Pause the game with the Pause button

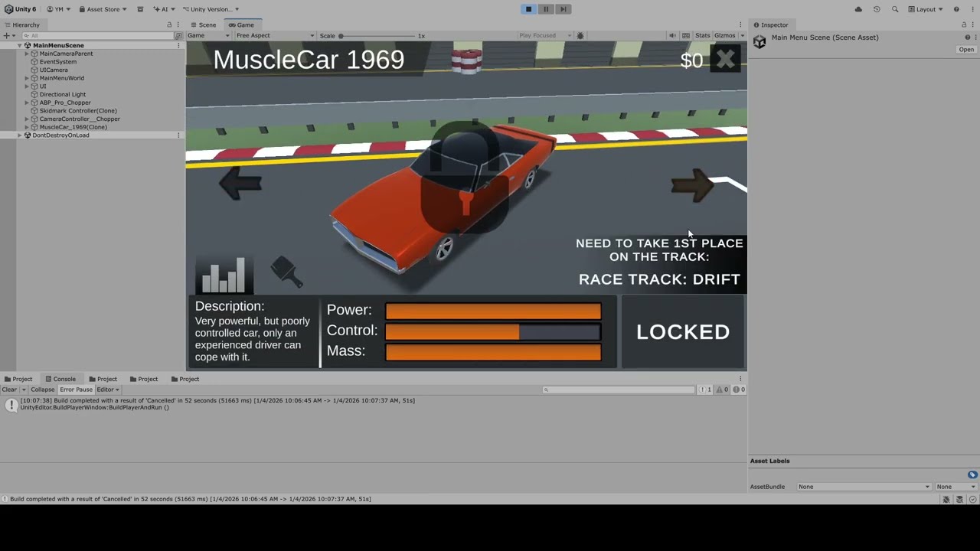point(546,9)
